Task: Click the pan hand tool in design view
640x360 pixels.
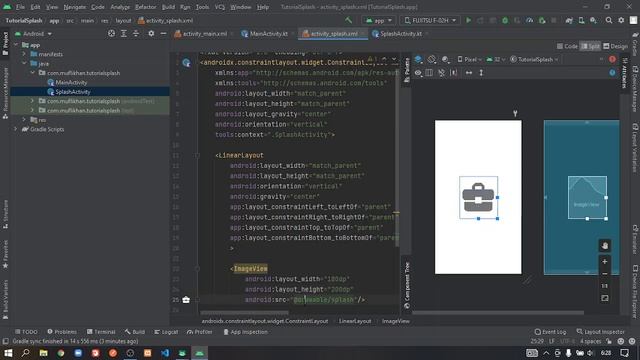Action: pos(605,246)
